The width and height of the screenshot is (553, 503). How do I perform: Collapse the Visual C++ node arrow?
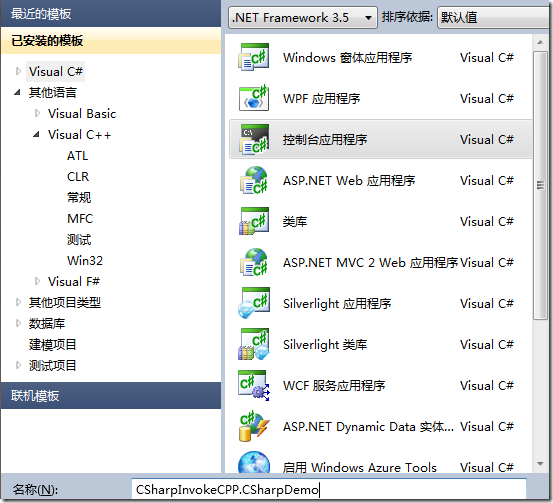36,134
